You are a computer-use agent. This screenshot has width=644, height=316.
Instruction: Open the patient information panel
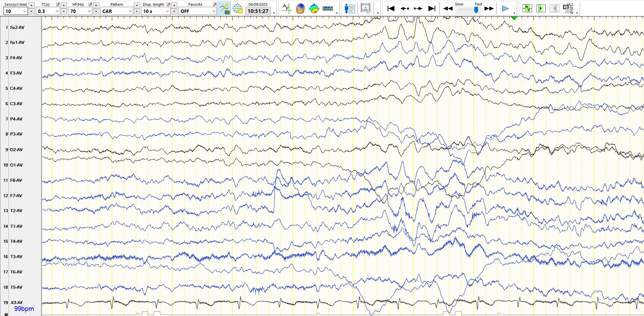350,9
